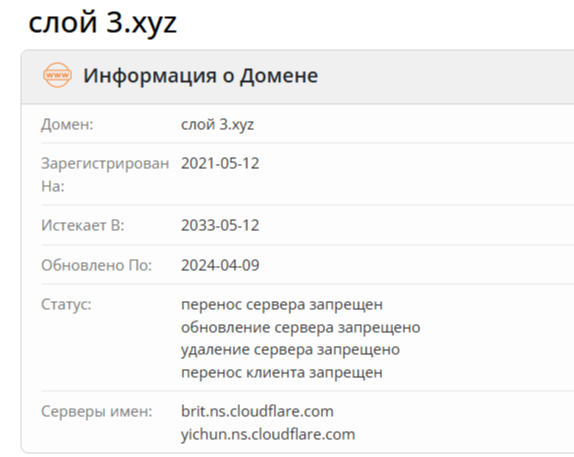Image resolution: width=574 pixels, height=457 pixels.
Task: Click status перенос клиента запрещен
Action: [x=282, y=372]
